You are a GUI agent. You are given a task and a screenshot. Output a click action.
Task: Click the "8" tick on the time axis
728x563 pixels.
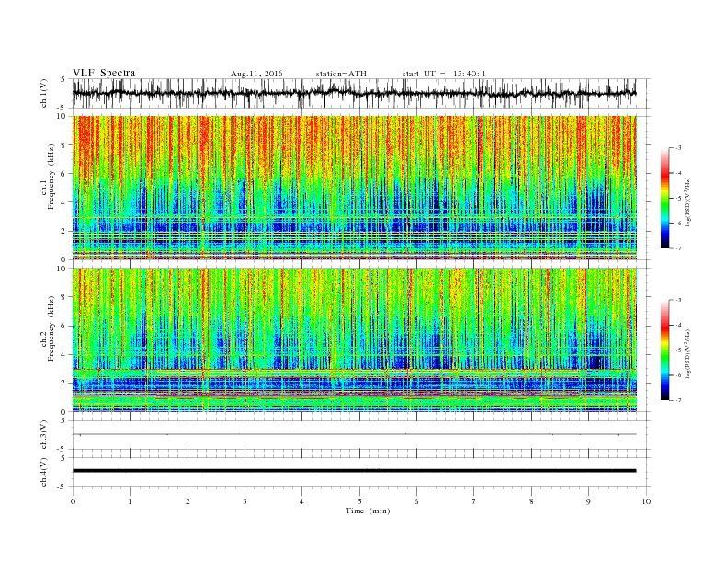[x=531, y=501]
